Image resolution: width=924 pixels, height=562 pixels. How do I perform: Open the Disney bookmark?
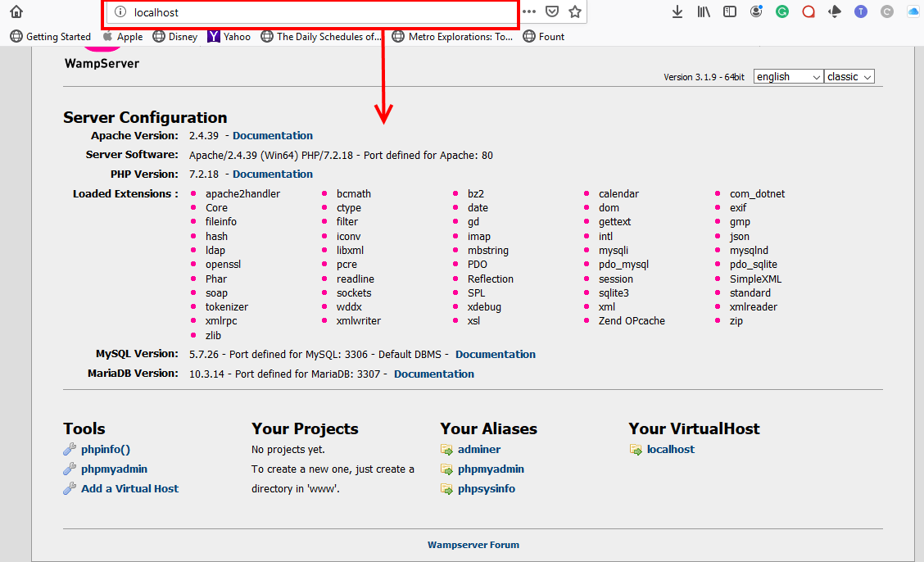(175, 37)
